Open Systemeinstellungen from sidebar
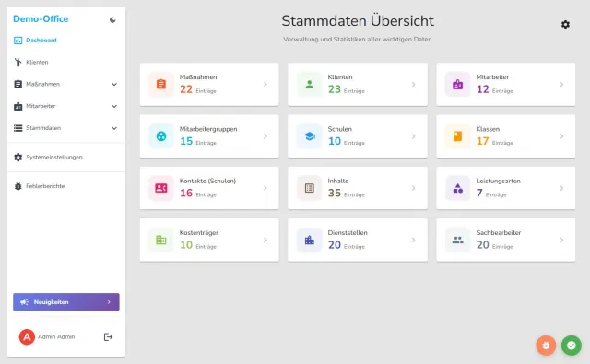Screen dimensions: 590x364 [54, 158]
